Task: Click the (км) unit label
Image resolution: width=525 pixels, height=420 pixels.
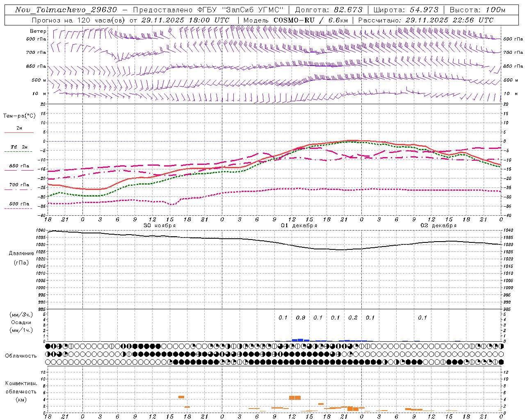Action: 21,399
